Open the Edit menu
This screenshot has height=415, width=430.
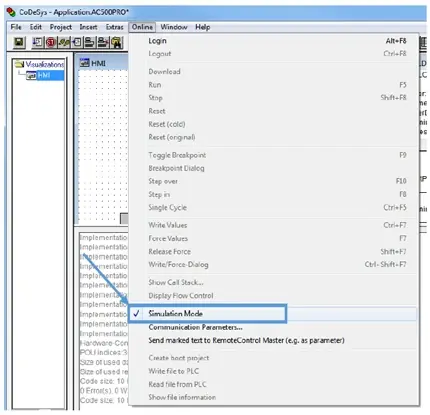36,27
